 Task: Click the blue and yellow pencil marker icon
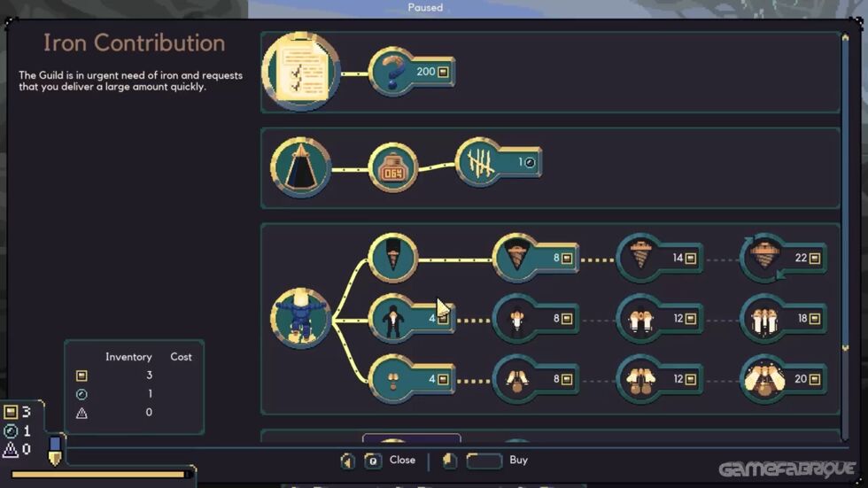click(x=55, y=451)
